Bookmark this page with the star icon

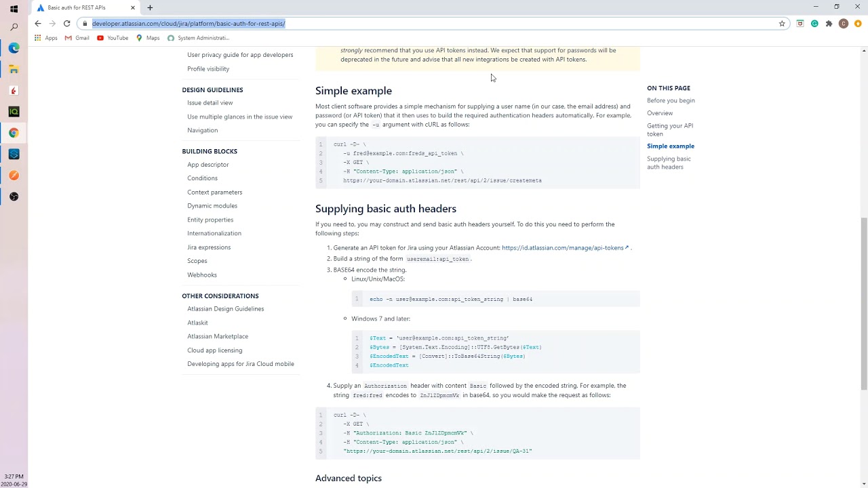click(782, 23)
